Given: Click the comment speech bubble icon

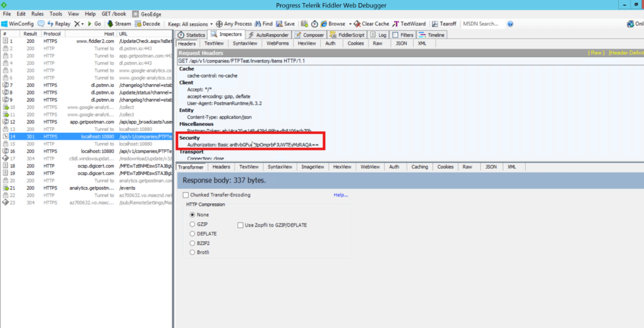Looking at the screenshot, I should (x=41, y=24).
